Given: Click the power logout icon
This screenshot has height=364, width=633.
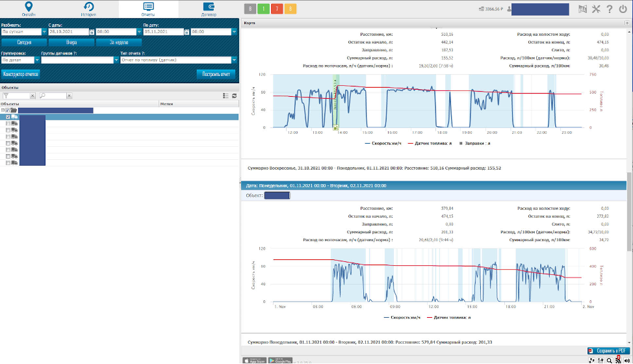Looking at the screenshot, I should pyautogui.click(x=623, y=9).
